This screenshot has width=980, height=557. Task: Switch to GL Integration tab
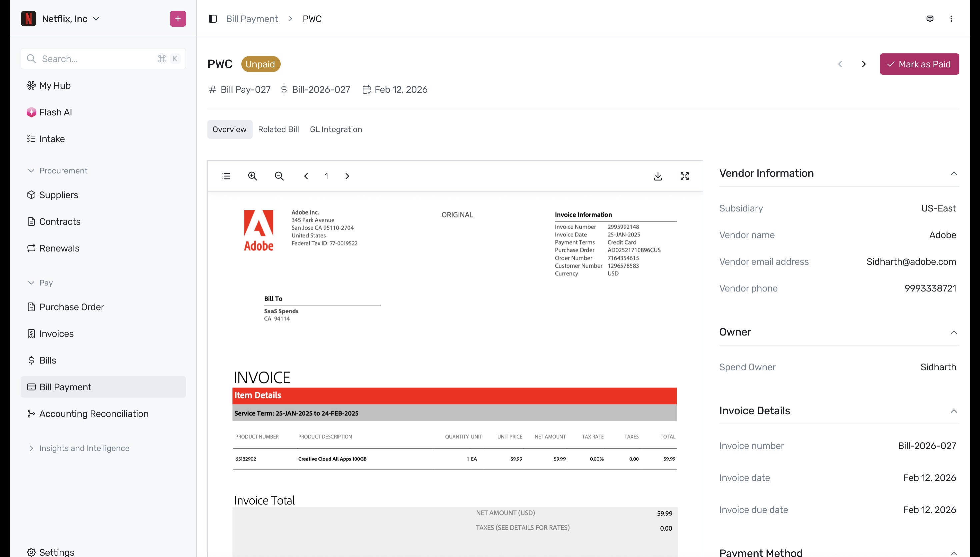coord(336,129)
